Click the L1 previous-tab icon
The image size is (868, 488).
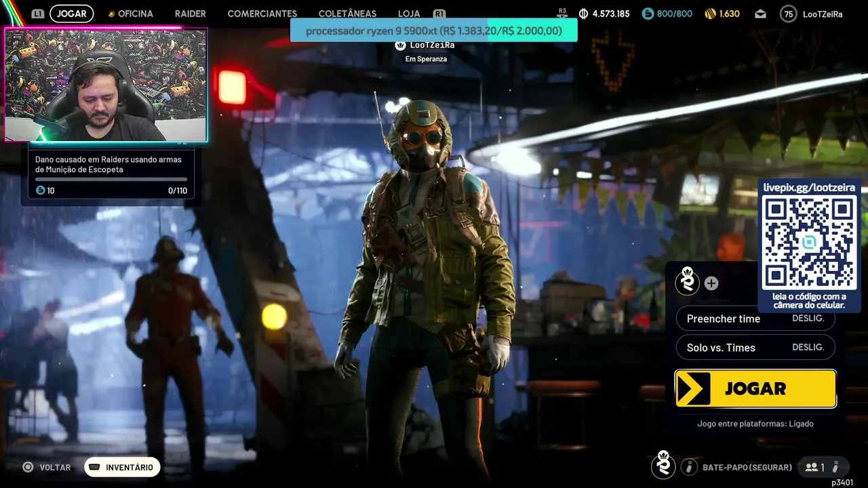point(38,14)
